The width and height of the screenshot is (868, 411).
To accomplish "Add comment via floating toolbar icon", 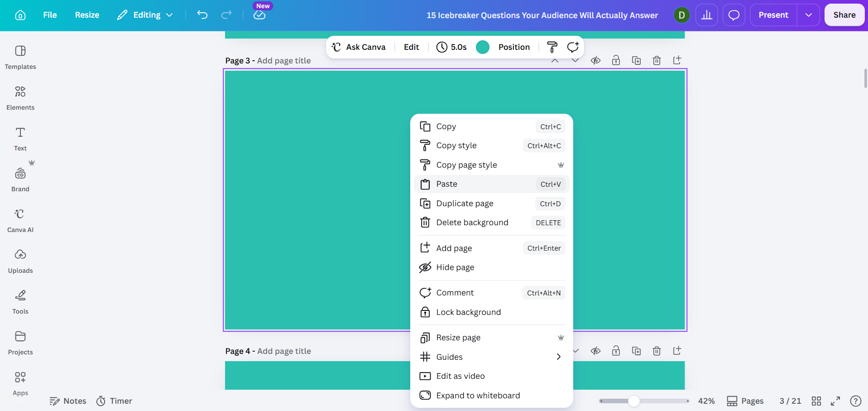I will (573, 47).
